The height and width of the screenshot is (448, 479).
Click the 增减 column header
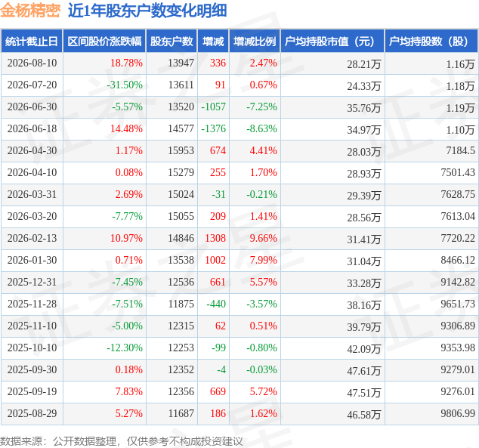[x=213, y=41]
